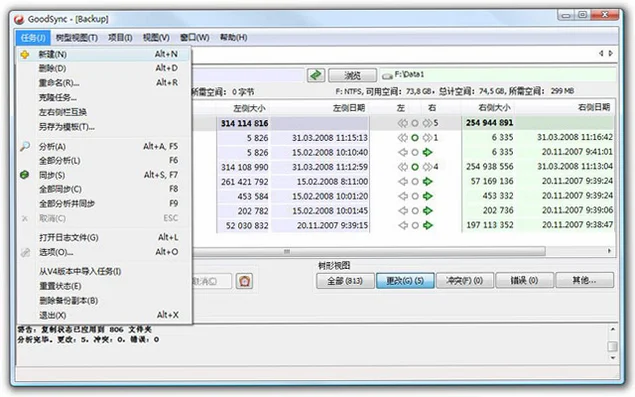Select the circle in the 202 782 row
This screenshot has width=635, height=397.
click(x=415, y=211)
